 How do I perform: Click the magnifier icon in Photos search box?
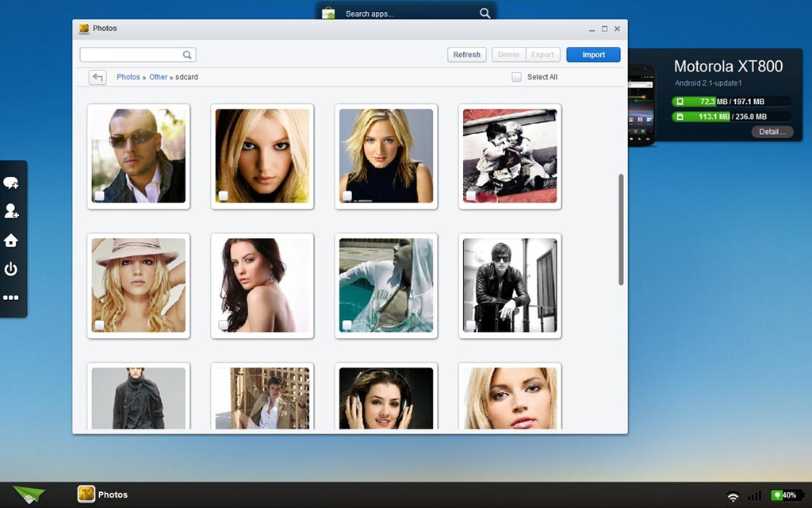[x=188, y=55]
